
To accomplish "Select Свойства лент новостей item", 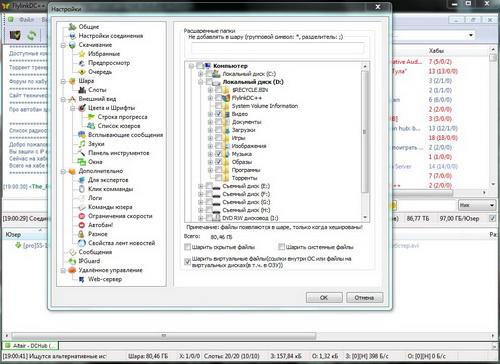I will pos(121,243).
